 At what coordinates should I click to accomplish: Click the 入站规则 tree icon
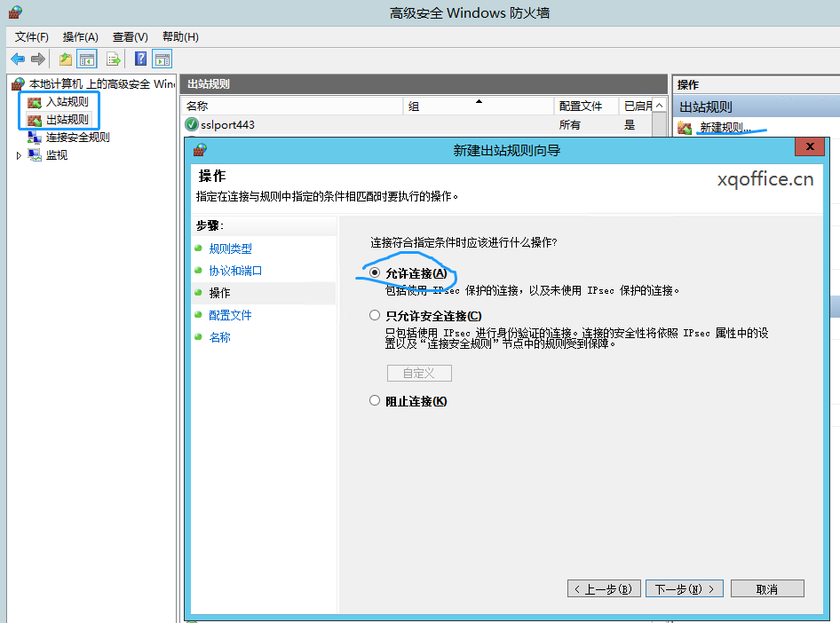point(35,102)
